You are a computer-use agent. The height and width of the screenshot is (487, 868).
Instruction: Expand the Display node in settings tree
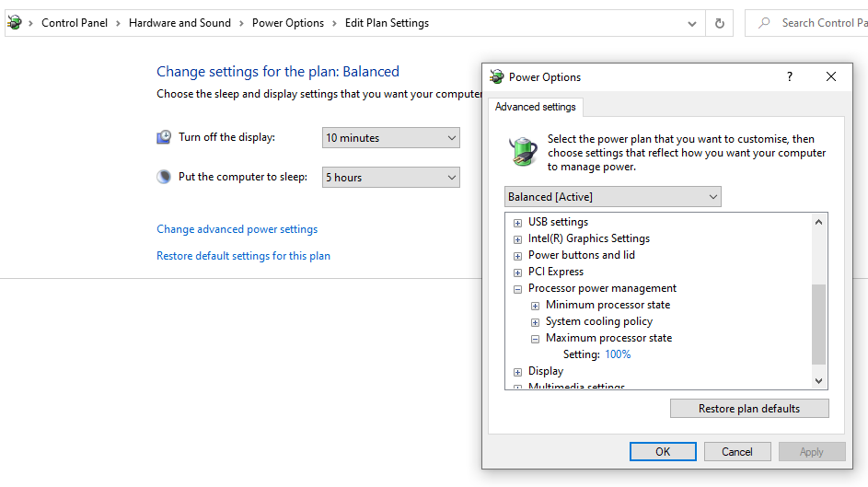point(517,372)
